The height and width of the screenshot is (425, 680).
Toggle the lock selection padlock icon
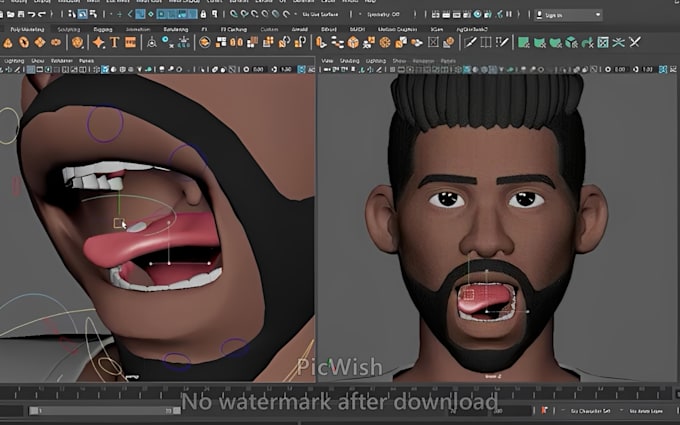(x=203, y=14)
